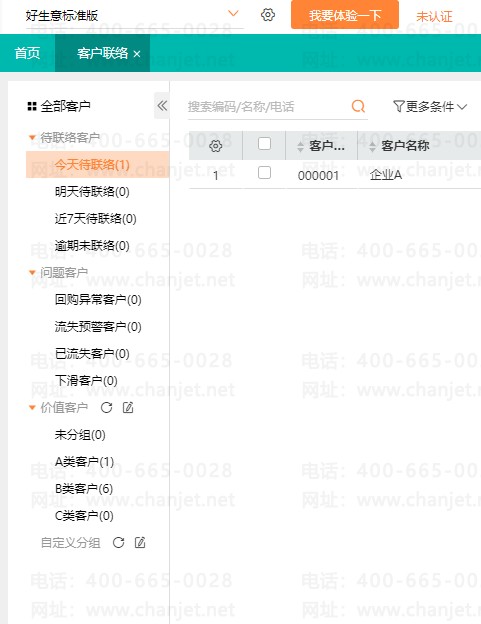Select 今天待联络(1)
This screenshot has height=624, width=481.
[97, 164]
